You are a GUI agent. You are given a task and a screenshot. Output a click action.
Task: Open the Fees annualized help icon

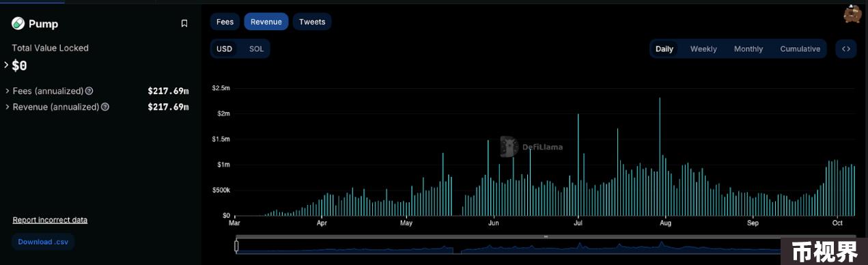[89, 91]
